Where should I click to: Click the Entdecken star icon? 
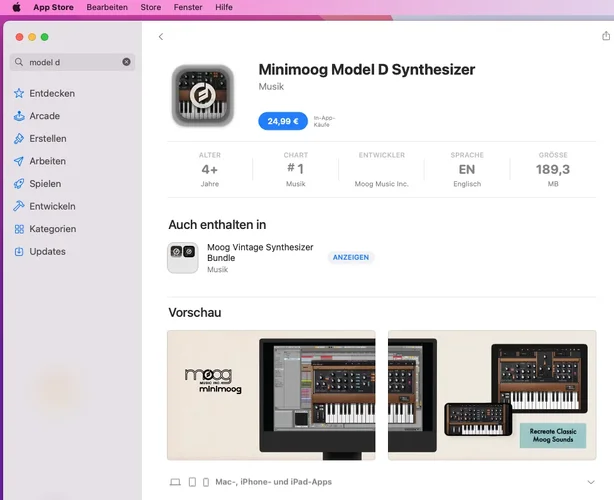tap(19, 93)
